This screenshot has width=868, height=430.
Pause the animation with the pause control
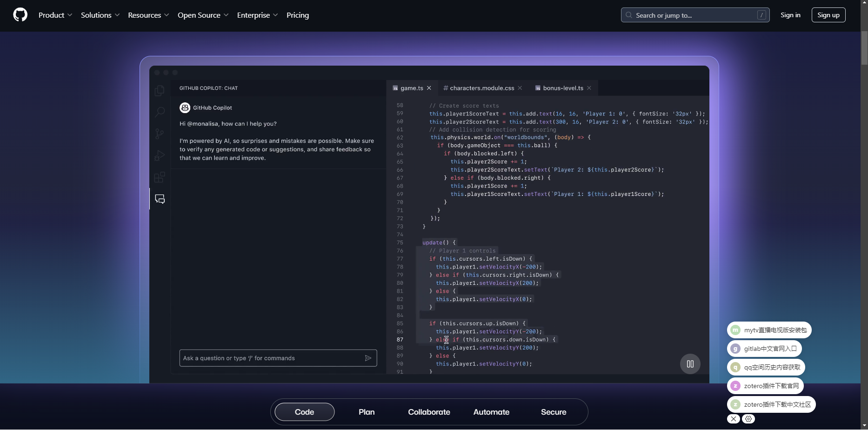pos(690,363)
